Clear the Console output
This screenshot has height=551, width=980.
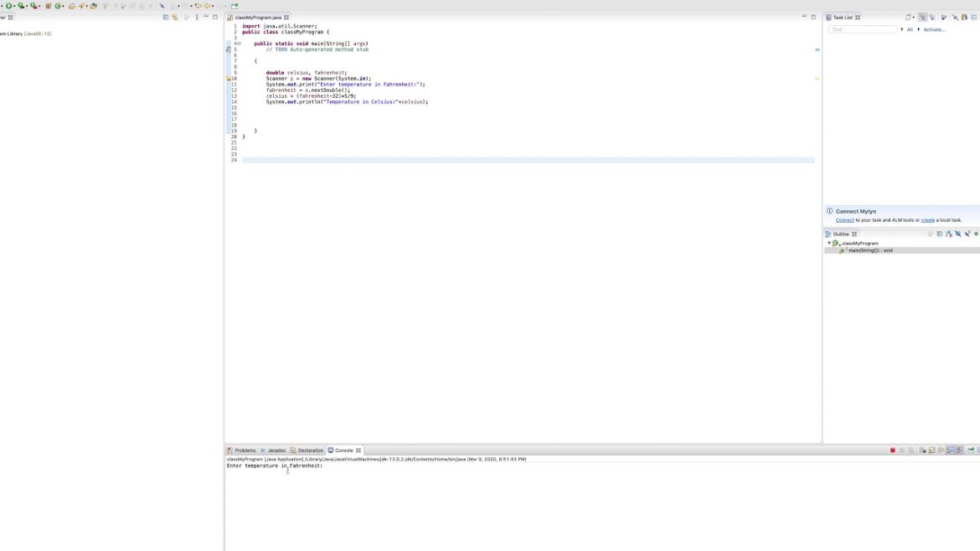point(922,450)
